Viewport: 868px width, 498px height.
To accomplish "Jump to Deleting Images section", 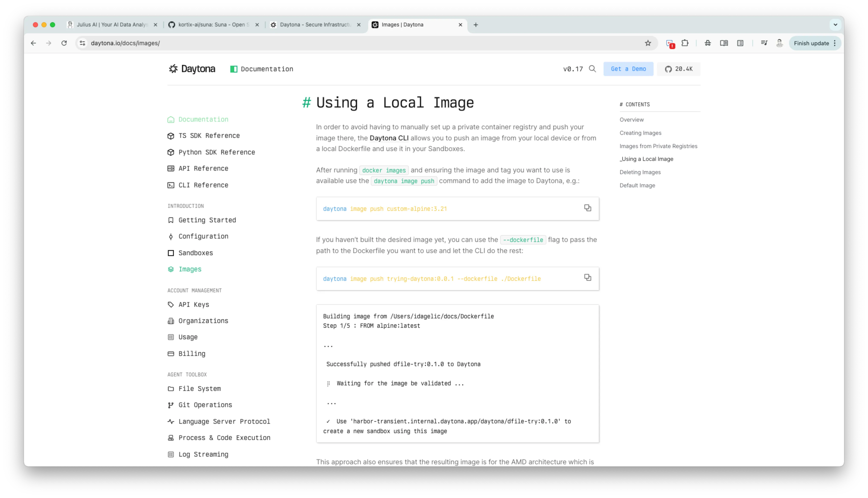I will click(x=640, y=172).
